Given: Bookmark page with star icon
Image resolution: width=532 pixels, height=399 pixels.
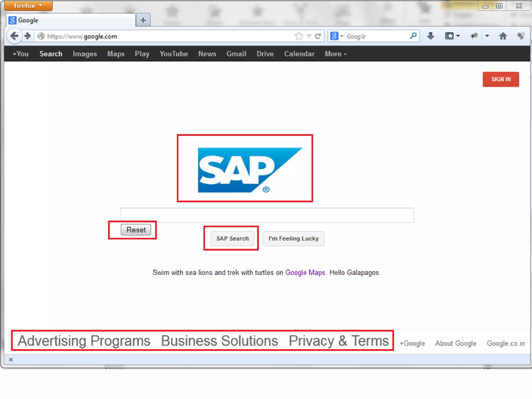Looking at the screenshot, I should [x=299, y=36].
